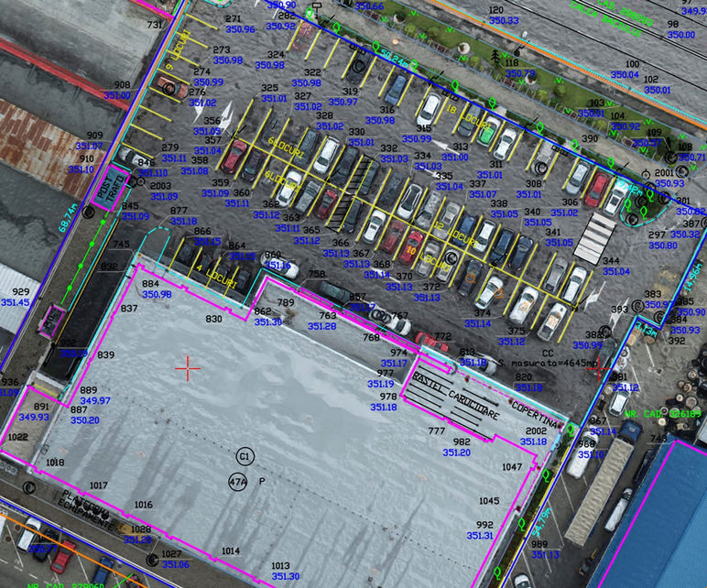Click survey point number 731

click(154, 25)
